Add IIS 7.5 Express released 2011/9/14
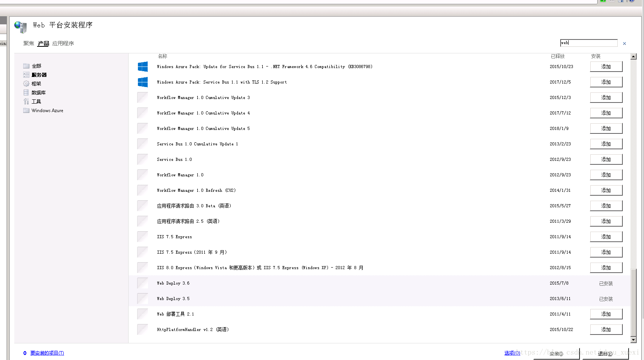Image resolution: width=644 pixels, height=360 pixels. [x=606, y=237]
